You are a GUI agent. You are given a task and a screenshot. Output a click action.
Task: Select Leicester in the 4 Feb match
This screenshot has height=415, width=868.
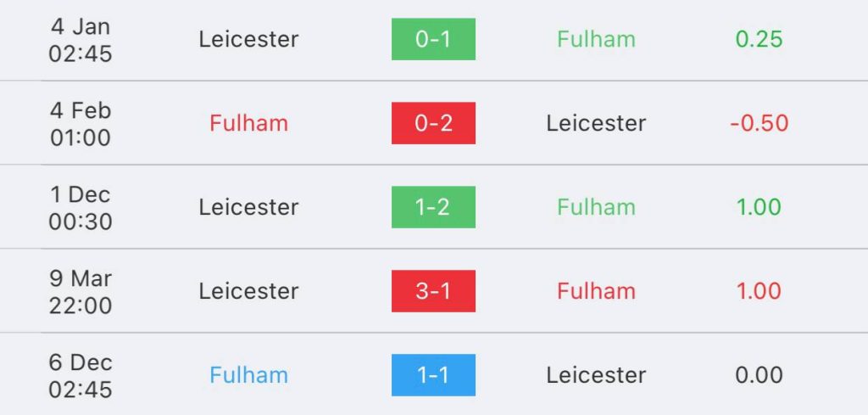pyautogui.click(x=596, y=123)
